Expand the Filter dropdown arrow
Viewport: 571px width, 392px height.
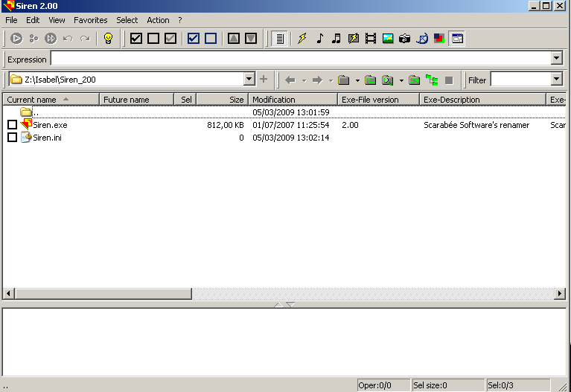click(556, 79)
